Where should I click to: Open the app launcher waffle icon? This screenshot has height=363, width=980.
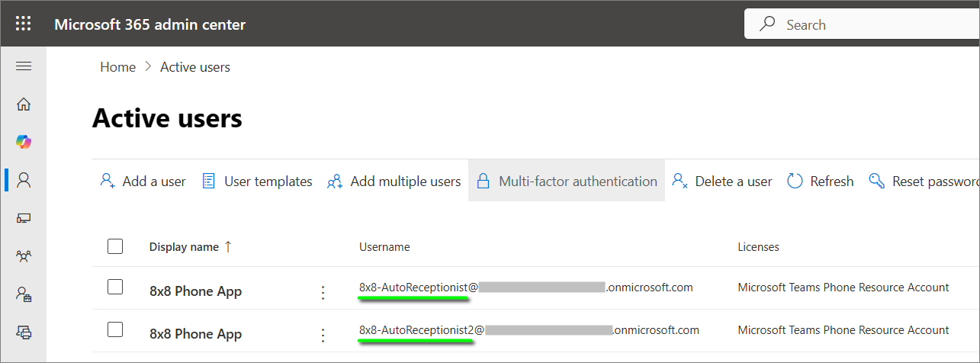click(x=24, y=24)
